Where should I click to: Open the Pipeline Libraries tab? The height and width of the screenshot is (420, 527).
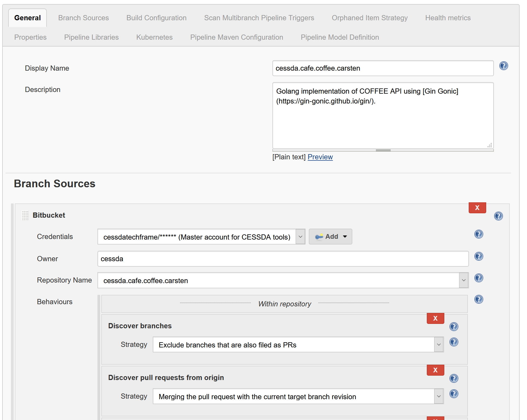point(91,38)
